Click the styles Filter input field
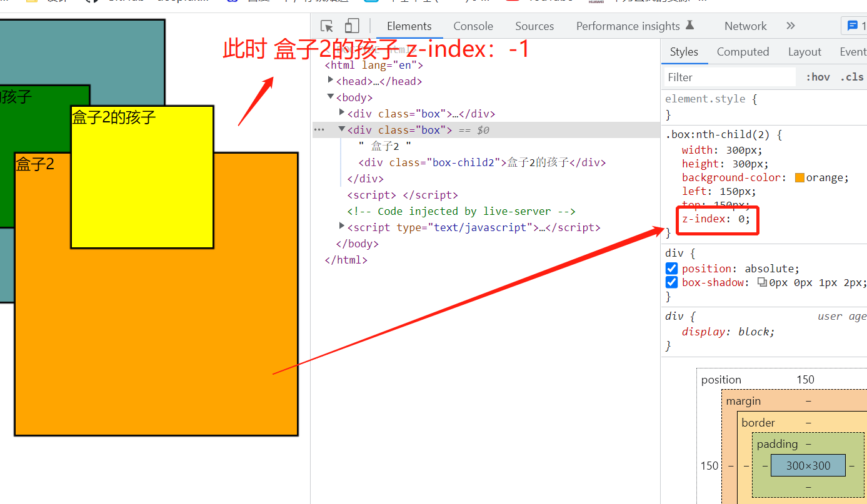The image size is (867, 504). pyautogui.click(x=729, y=77)
